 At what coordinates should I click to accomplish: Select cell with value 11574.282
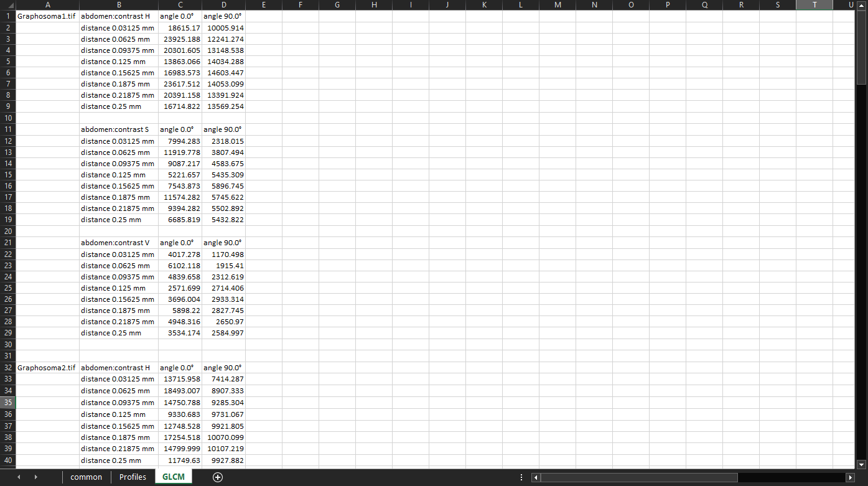(180, 197)
